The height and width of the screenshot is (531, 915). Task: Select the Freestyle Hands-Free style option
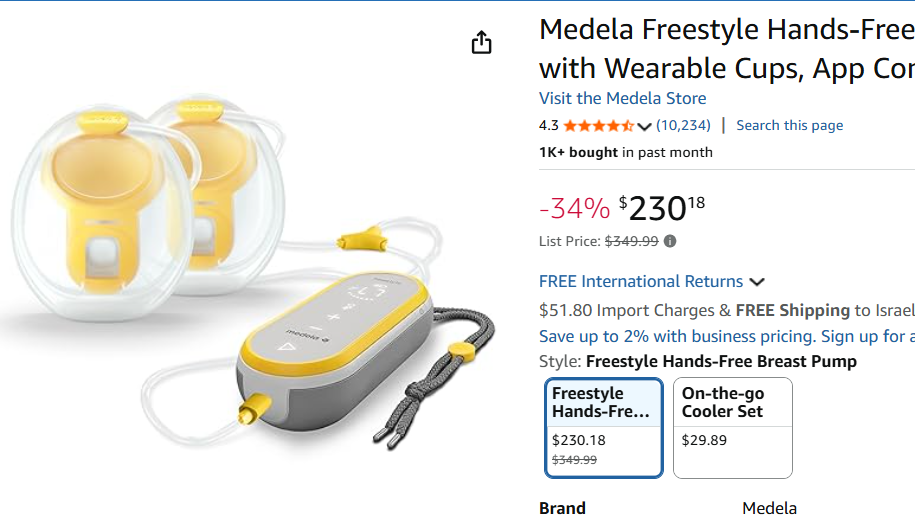pyautogui.click(x=603, y=427)
